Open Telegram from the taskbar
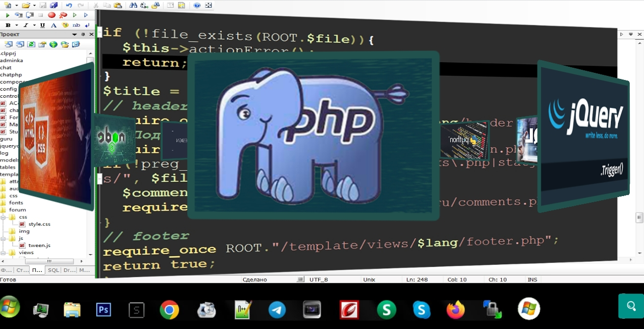 tap(277, 309)
